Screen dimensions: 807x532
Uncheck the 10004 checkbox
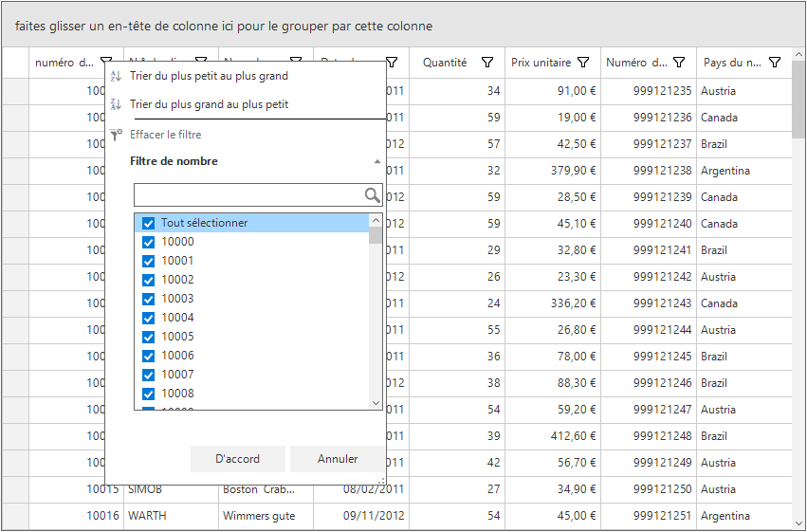148,318
